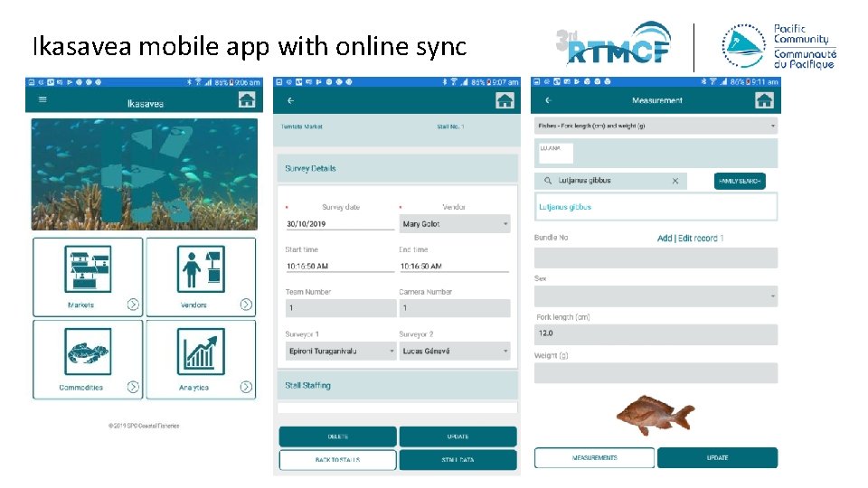
Task: Click the RTMCF logo in the slide header
Action: (613, 44)
